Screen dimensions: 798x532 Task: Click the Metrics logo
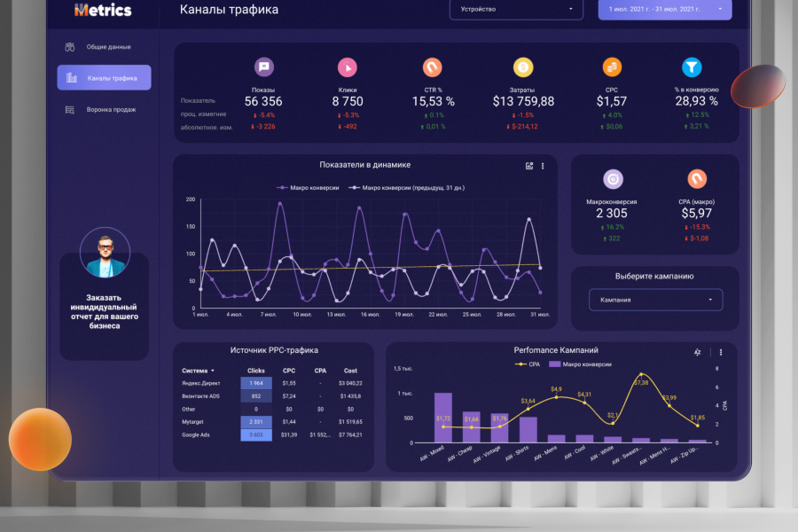[x=103, y=10]
